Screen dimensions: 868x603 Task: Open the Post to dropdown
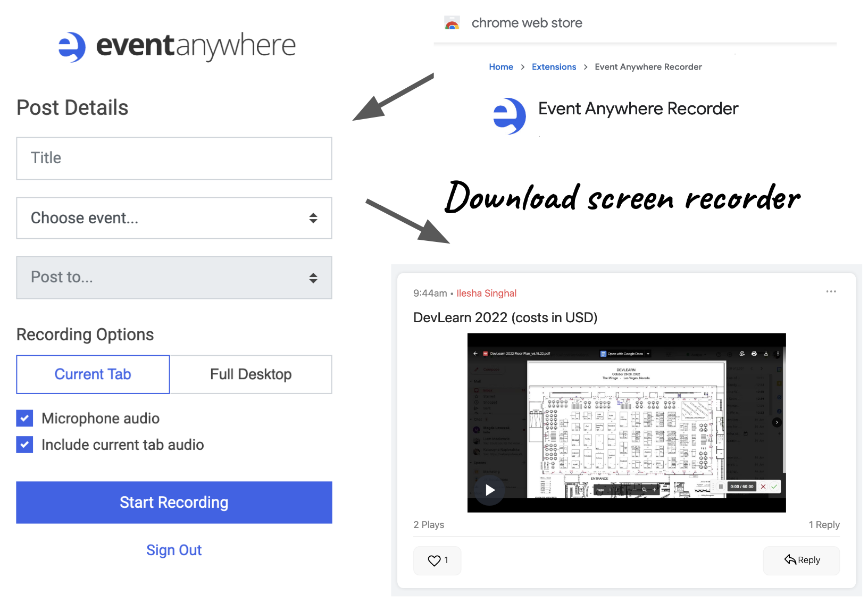tap(174, 277)
